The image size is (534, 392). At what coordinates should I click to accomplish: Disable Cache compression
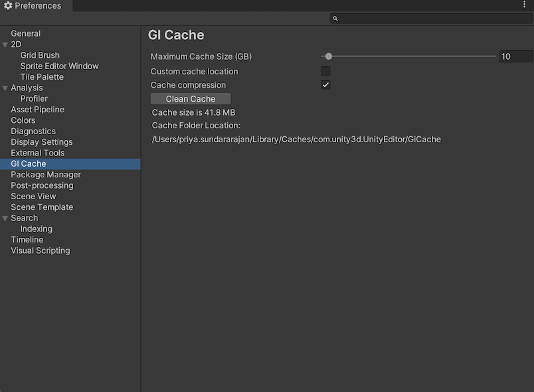[x=325, y=84]
